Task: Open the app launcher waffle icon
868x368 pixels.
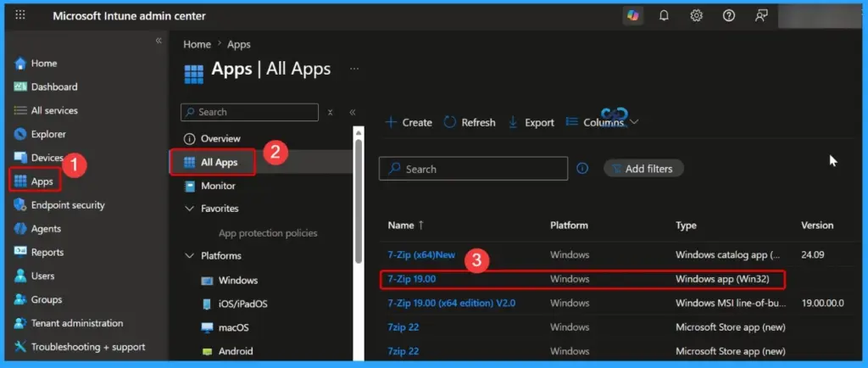Action: coord(20,15)
